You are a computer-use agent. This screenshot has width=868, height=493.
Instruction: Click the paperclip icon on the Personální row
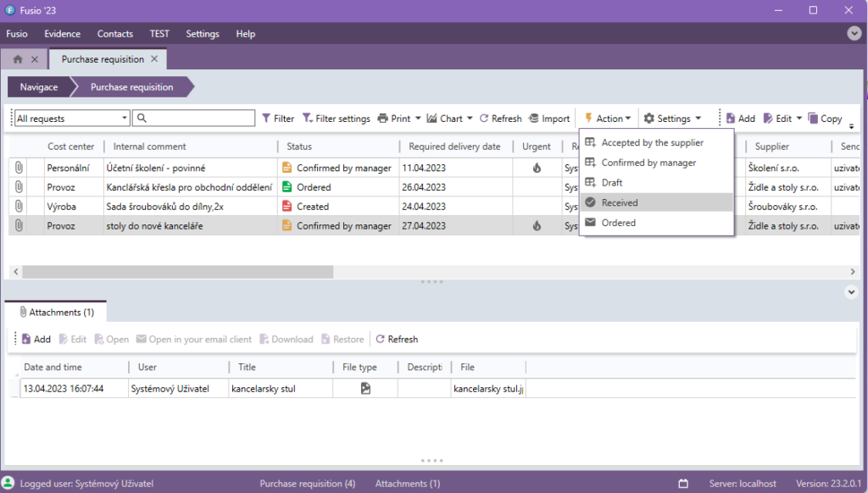click(x=18, y=168)
